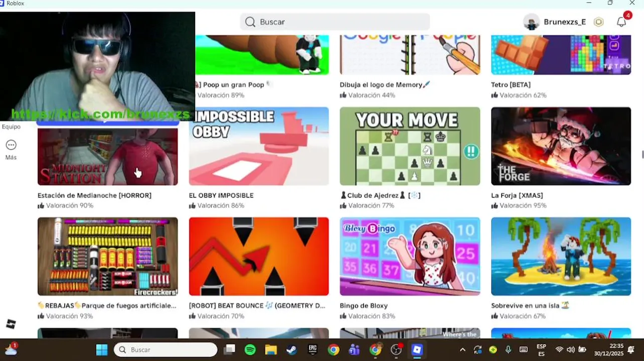Click the battery tray icon
The height and width of the screenshot is (361, 644).
point(582,349)
